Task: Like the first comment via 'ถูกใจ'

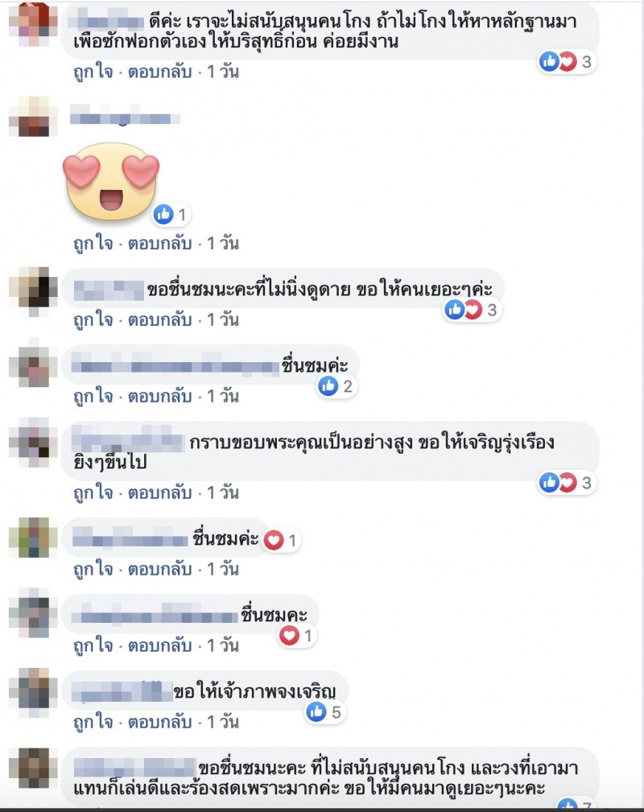Action: tap(93, 72)
